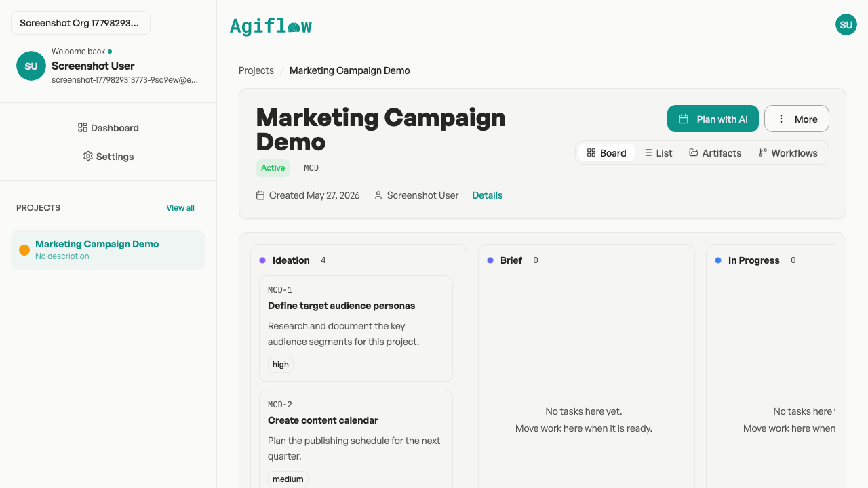
Task: Click the Marketing Campaign Demo page title
Action: [380, 129]
